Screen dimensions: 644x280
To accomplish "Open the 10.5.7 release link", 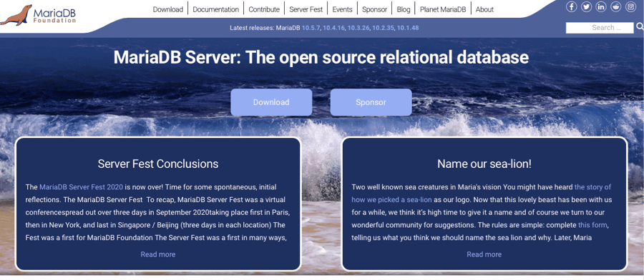I will (x=311, y=28).
